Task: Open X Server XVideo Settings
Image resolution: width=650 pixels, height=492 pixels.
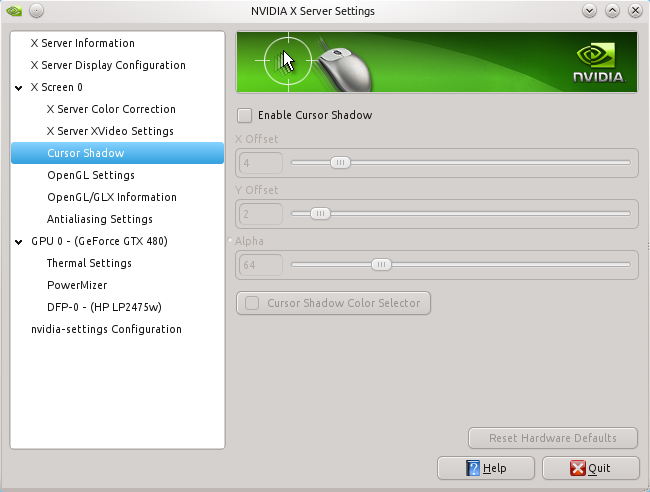Action: (x=110, y=131)
